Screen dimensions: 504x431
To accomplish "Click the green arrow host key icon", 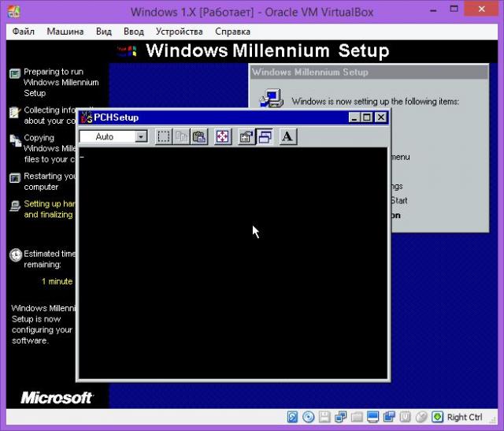I will point(437,417).
